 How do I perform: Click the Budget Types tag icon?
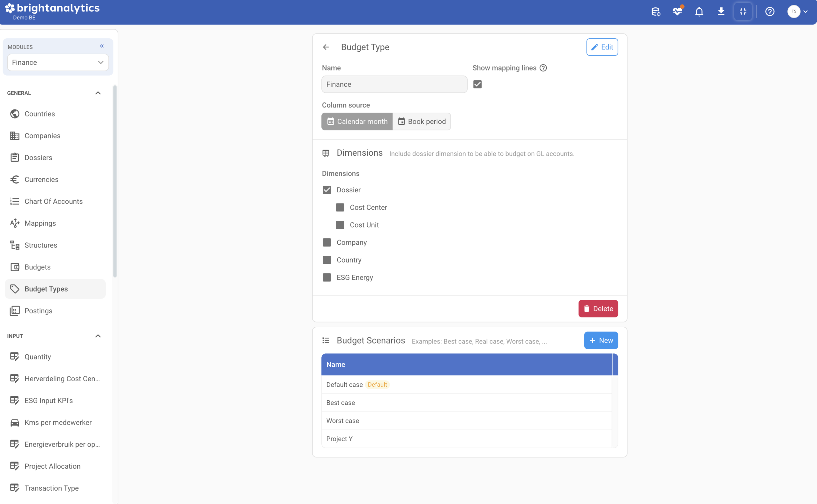point(15,289)
